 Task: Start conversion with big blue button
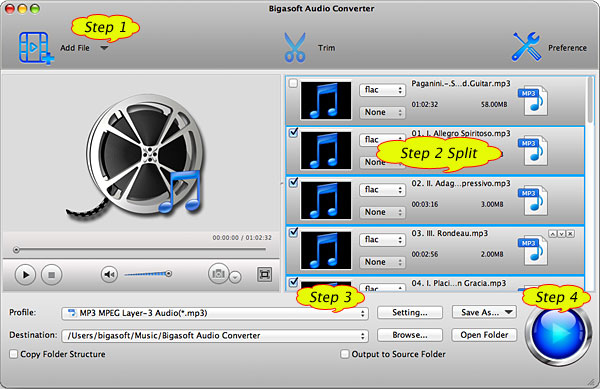pyautogui.click(x=558, y=333)
